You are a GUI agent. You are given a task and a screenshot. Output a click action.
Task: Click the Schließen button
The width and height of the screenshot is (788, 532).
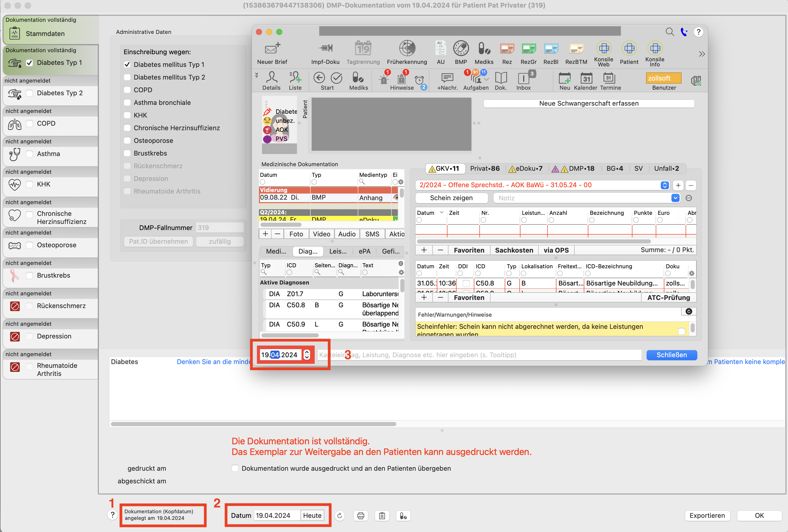[x=671, y=355]
